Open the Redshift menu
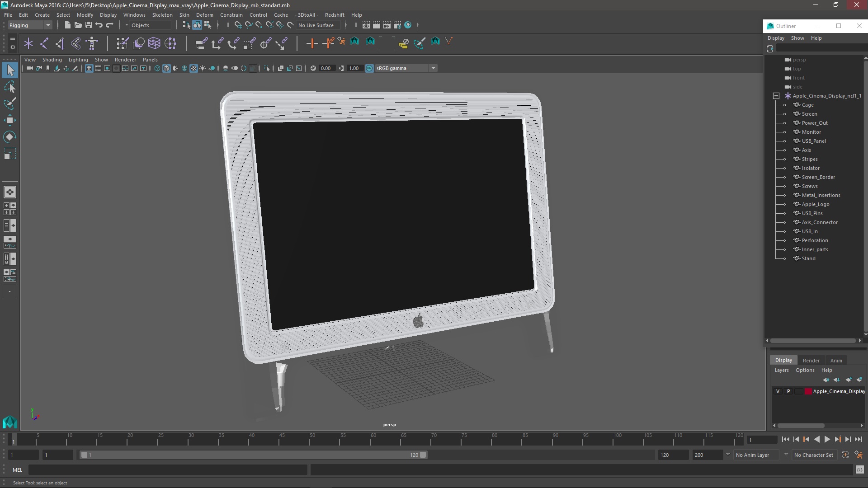The height and width of the screenshot is (488, 868). 335,15
